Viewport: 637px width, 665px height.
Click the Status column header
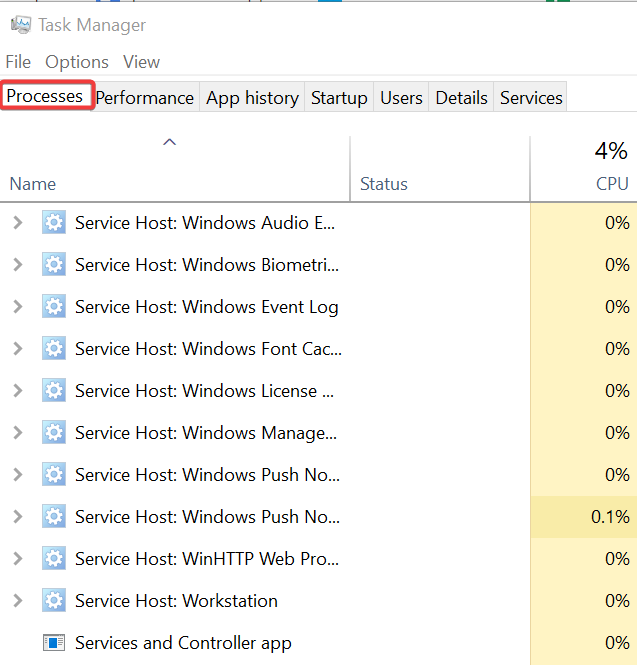(x=384, y=184)
